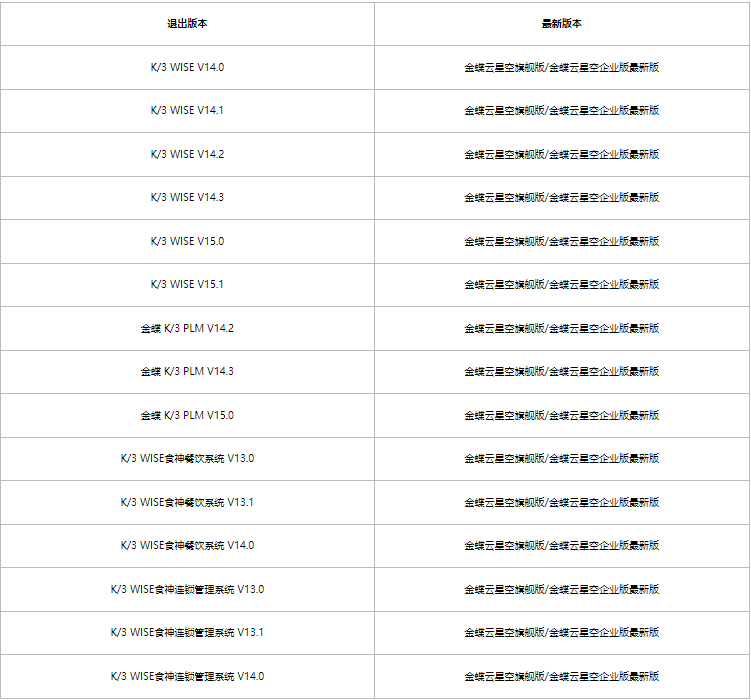The height and width of the screenshot is (700, 751).
Task: Click latest version cell beside 金蝶 K/3 PLM V15.0
Action: 562,415
